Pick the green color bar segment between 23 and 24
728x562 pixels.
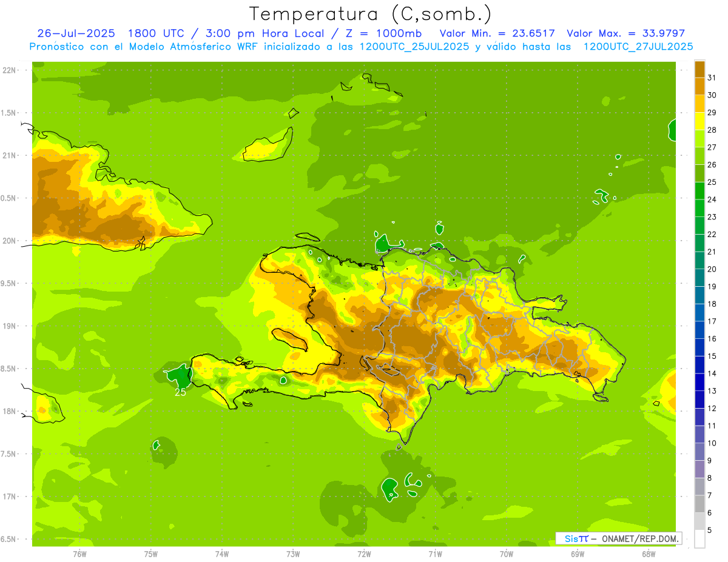pyautogui.click(x=699, y=209)
